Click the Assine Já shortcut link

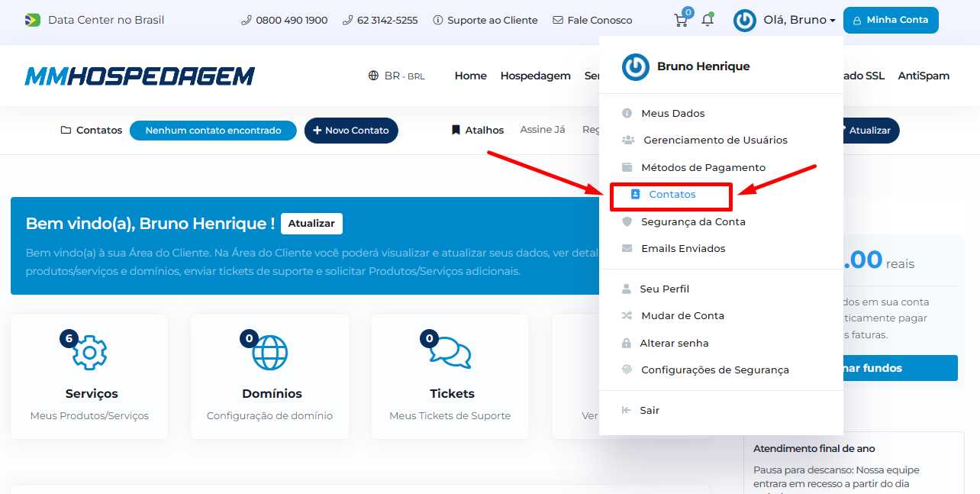tap(543, 130)
